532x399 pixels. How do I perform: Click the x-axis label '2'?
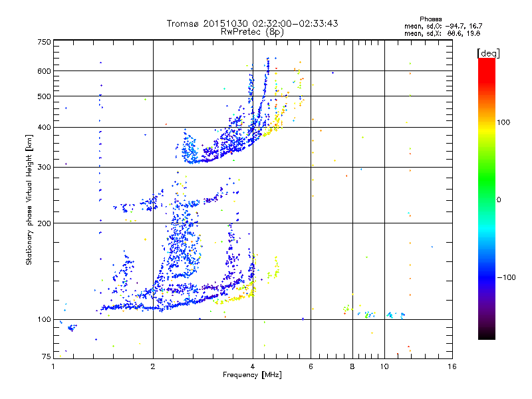[x=153, y=366]
